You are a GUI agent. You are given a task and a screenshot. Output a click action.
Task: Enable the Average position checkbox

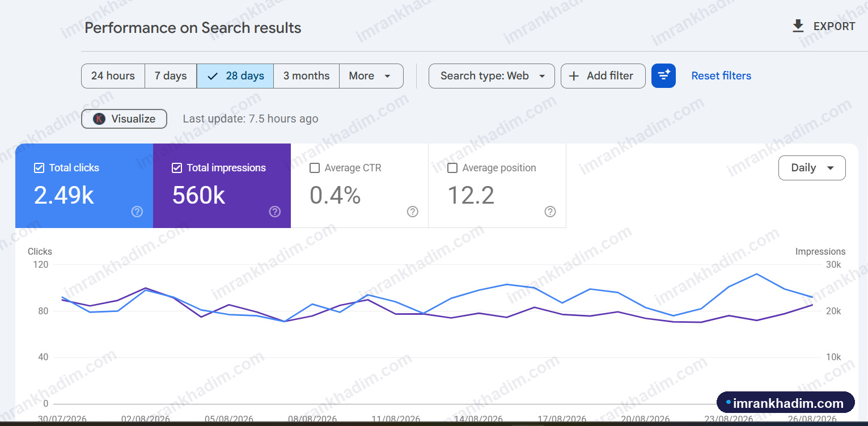tap(452, 168)
